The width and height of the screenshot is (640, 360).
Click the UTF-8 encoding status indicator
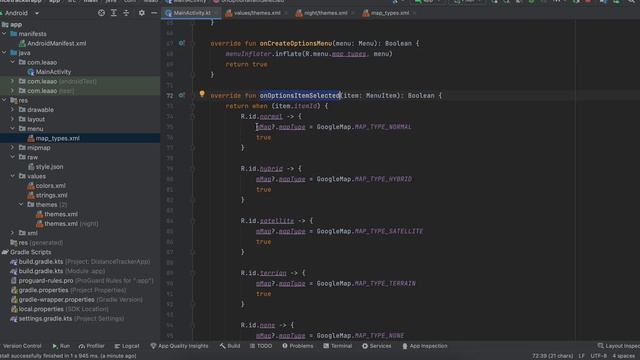point(598,356)
